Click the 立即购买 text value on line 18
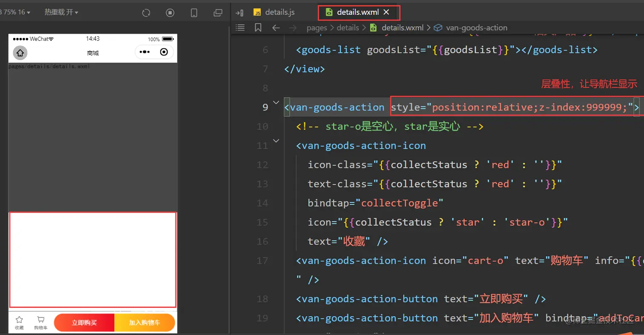Viewport: 644px width, 335px height. pyautogui.click(x=501, y=299)
